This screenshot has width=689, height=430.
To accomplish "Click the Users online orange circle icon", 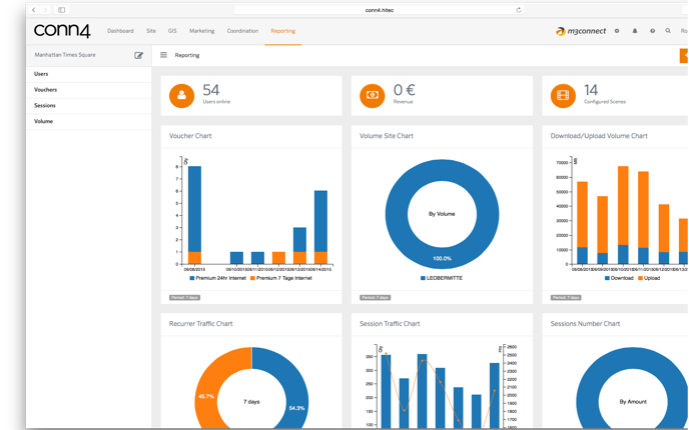I will pyautogui.click(x=181, y=96).
